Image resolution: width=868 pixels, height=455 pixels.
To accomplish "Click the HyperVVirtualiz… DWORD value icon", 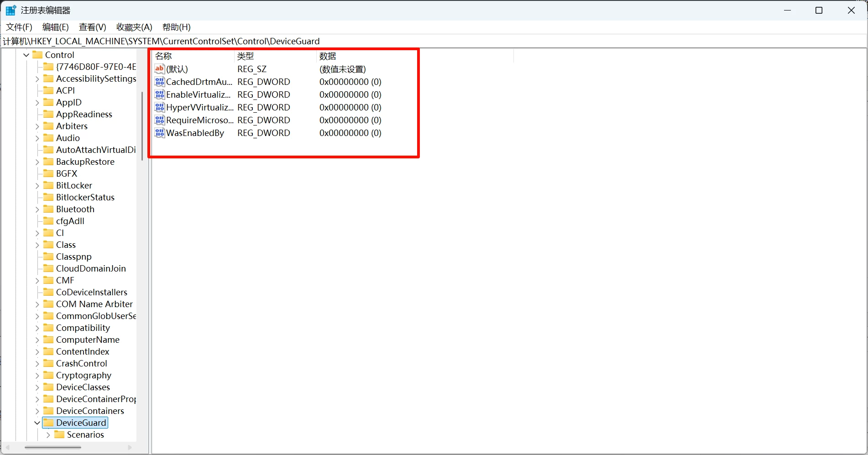I will tap(159, 107).
